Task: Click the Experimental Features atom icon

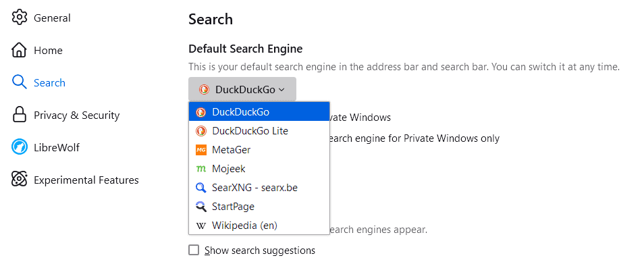Action: [20, 180]
